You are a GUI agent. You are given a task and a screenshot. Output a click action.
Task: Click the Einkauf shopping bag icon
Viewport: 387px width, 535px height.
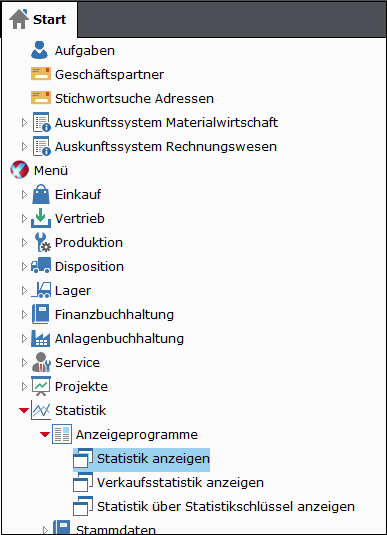41,194
